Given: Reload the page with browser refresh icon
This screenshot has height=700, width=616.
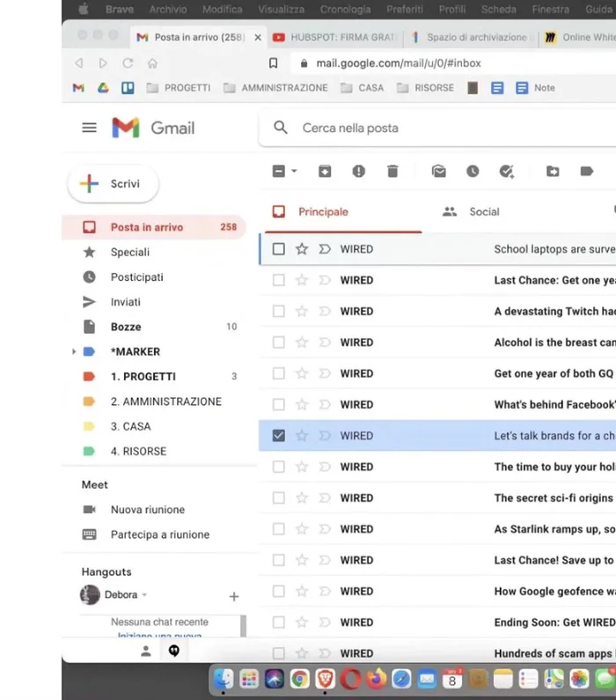Looking at the screenshot, I should [128, 63].
